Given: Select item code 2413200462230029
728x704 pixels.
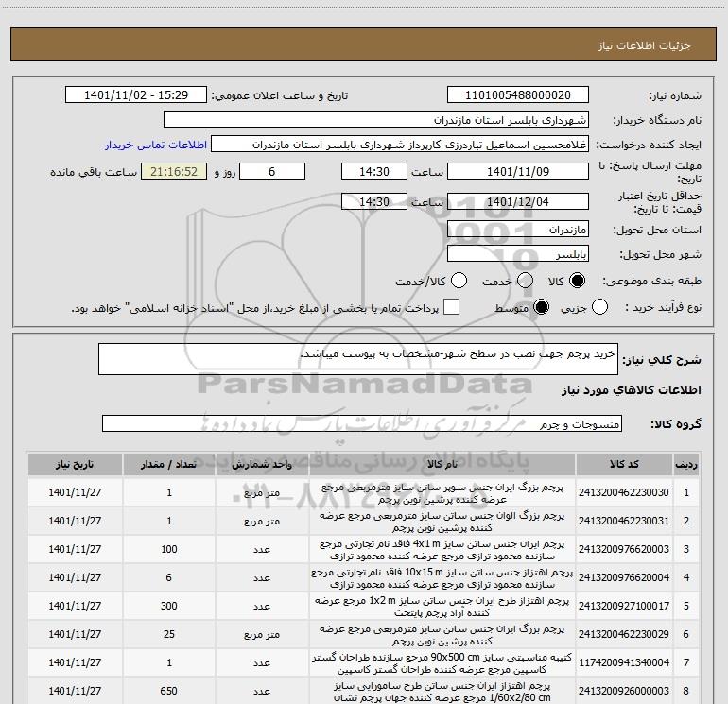Looking at the screenshot, I should [624, 634].
